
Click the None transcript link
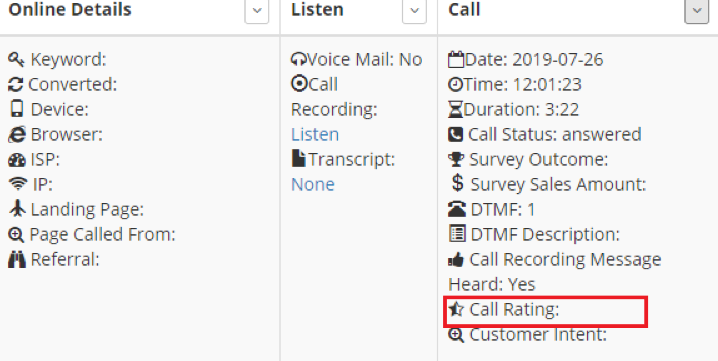tap(313, 184)
